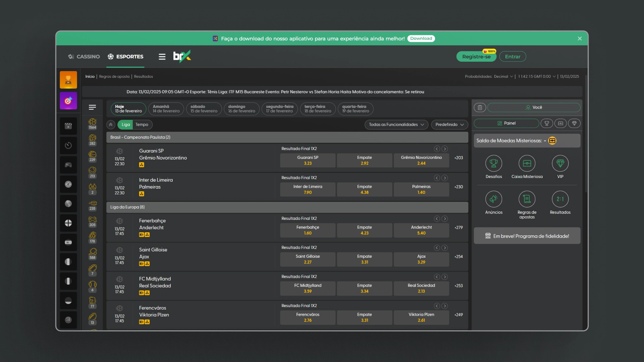
Task: Collapse Liga da Europa section header
Action: (x=287, y=207)
